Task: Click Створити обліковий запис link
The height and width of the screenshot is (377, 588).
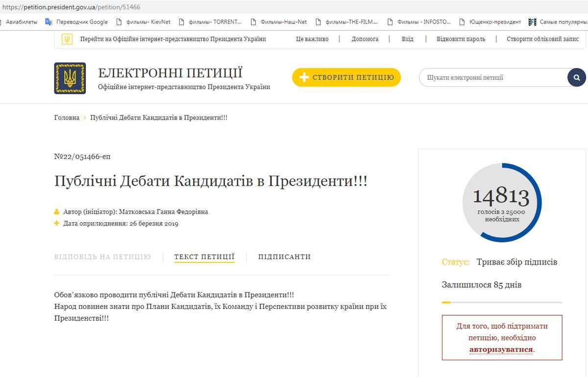Action: tap(542, 39)
